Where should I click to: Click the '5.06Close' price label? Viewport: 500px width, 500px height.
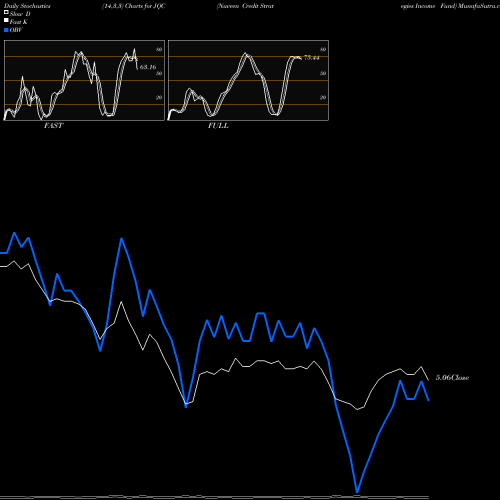pyautogui.click(x=452, y=378)
